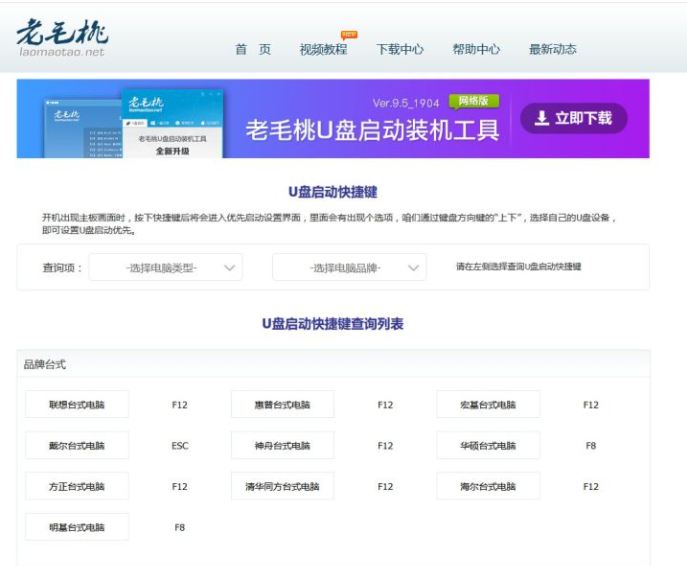This screenshot has height=566, width=687.
Task: Select the 惠普台式电脑 entry
Action: (282, 405)
